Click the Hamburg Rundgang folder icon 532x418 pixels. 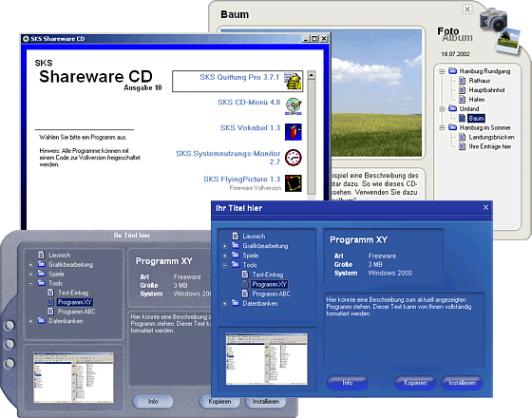point(452,71)
